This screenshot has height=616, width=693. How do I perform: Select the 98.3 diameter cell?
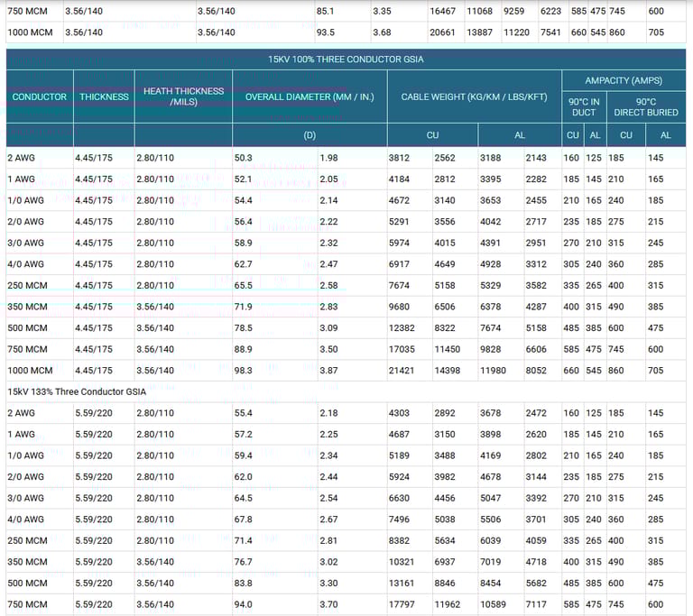tap(244, 371)
